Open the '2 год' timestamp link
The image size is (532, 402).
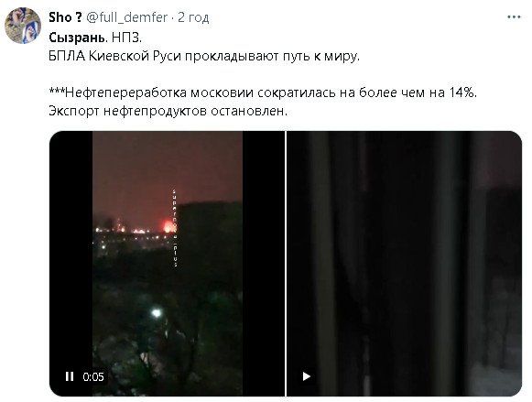[193, 17]
